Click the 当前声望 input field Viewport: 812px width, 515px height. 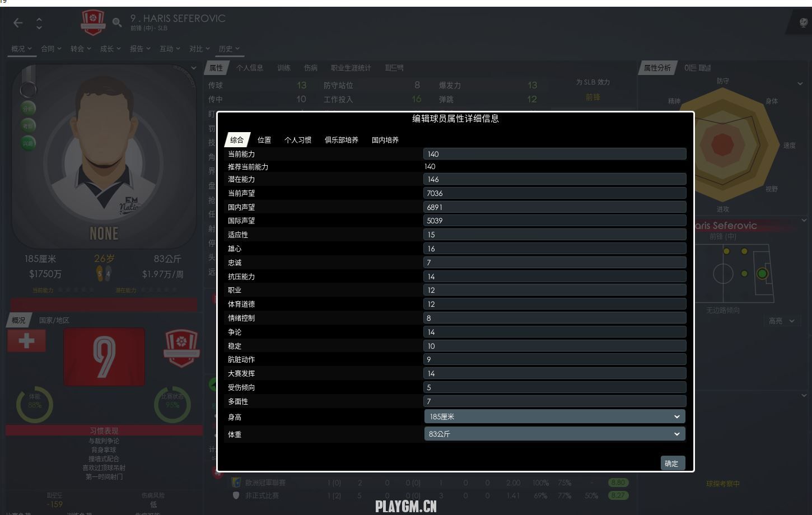pyautogui.click(x=555, y=193)
